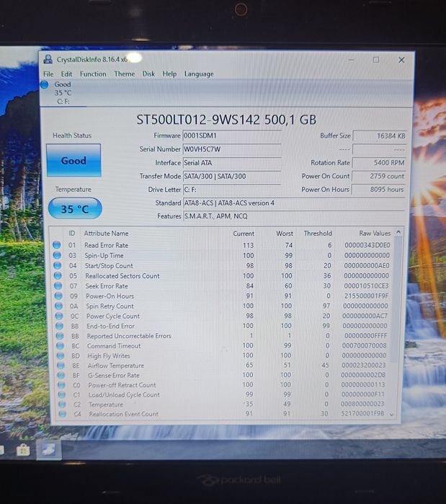Viewport: 446px width, 504px height.
Task: Open the Disk menu
Action: click(x=148, y=74)
